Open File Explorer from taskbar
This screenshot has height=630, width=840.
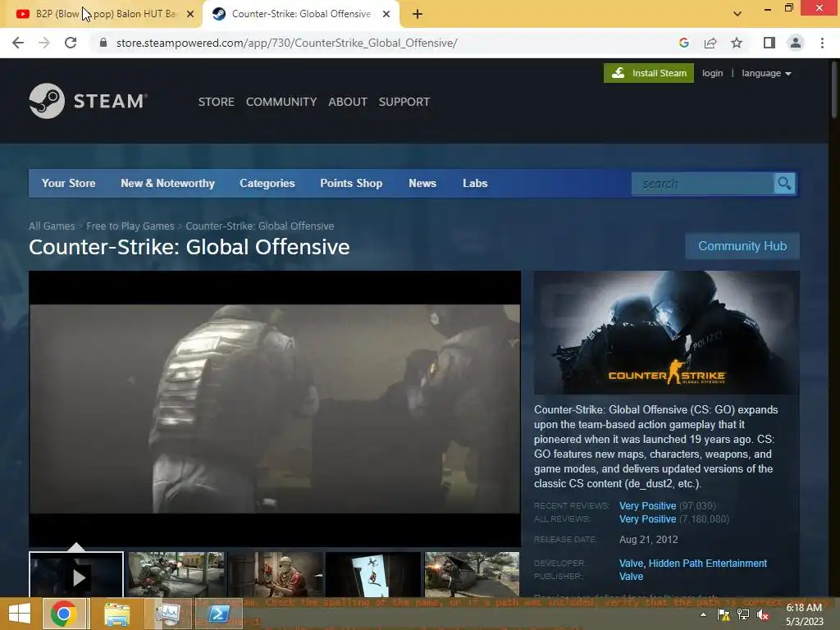point(116,614)
